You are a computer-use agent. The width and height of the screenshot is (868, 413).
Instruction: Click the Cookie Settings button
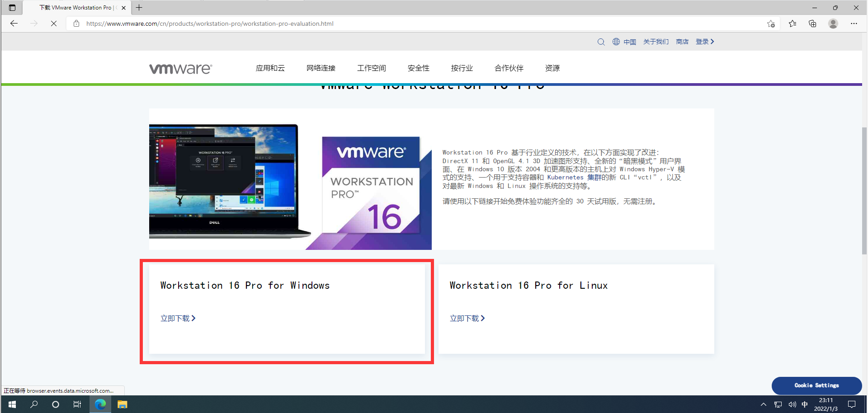816,385
